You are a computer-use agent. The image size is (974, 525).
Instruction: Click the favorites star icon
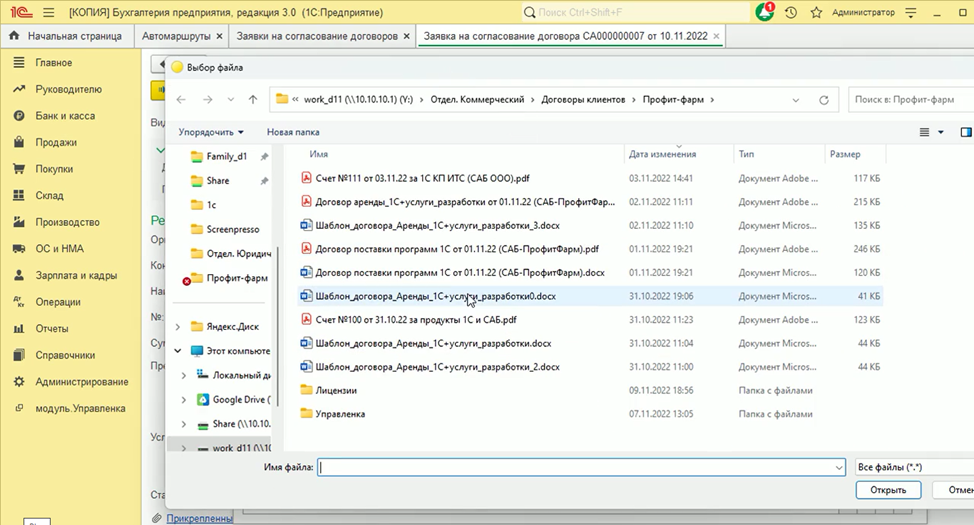pos(816,12)
